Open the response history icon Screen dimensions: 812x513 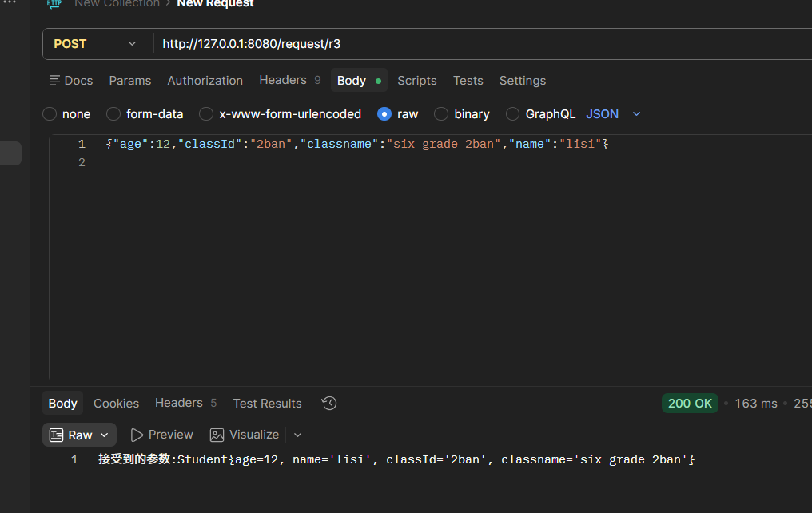[328, 404]
